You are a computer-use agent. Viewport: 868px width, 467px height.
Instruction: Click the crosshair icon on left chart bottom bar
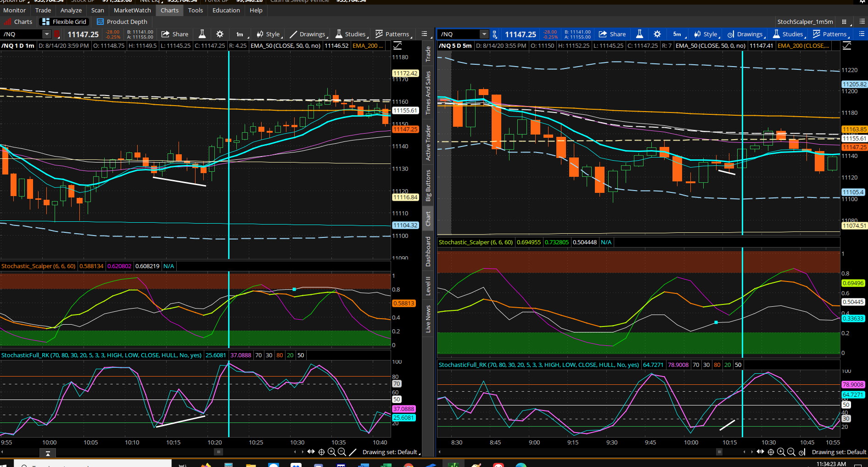click(x=321, y=452)
